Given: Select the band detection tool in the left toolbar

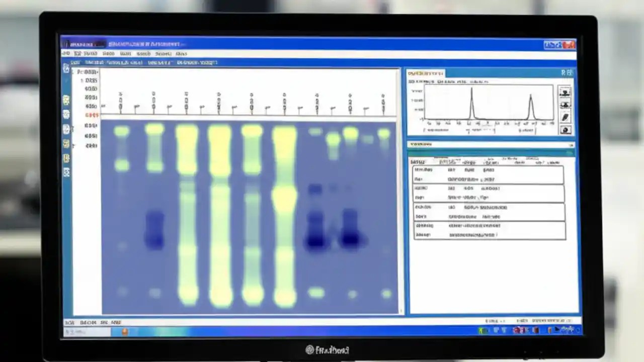Looking at the screenshot, I should 66,113.
